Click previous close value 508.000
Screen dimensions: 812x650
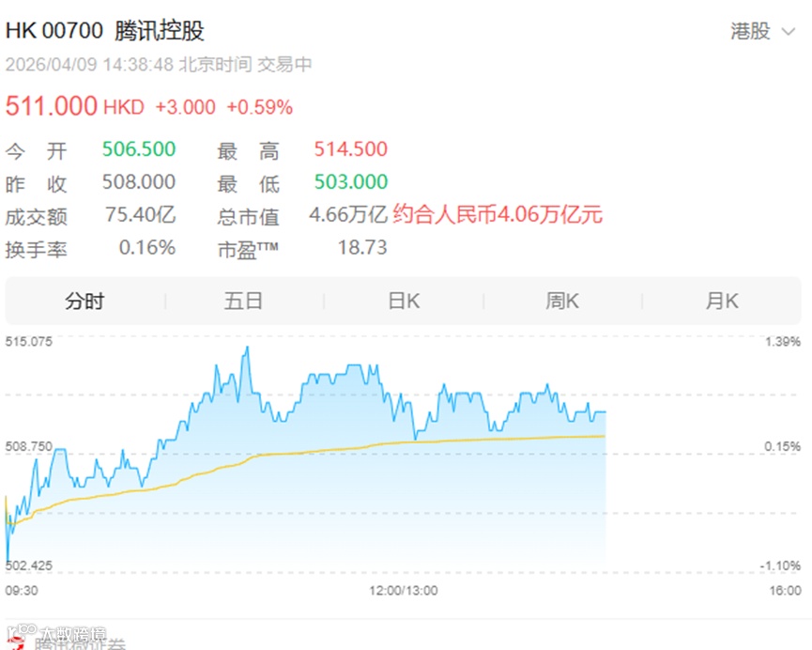click(139, 182)
